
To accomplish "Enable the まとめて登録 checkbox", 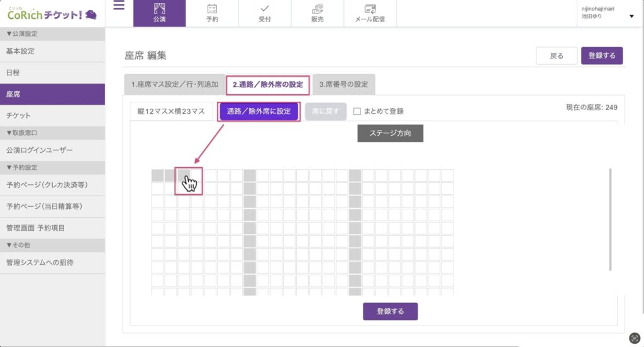I will click(357, 111).
